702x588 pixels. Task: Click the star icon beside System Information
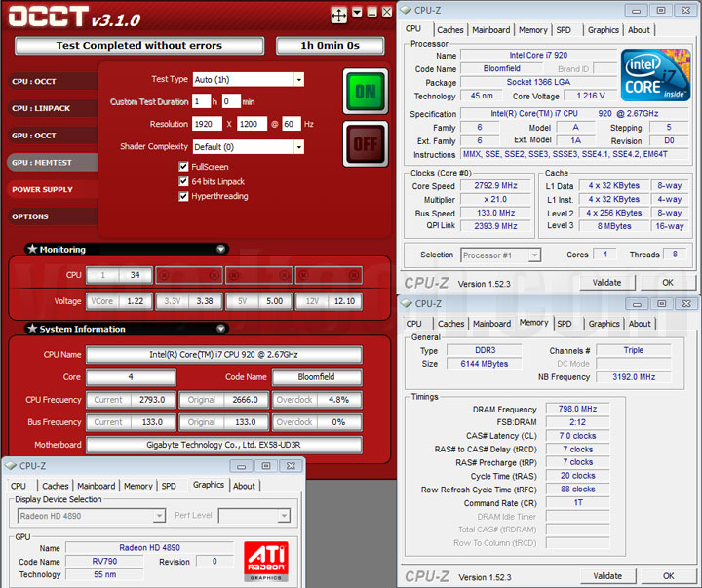click(32, 329)
